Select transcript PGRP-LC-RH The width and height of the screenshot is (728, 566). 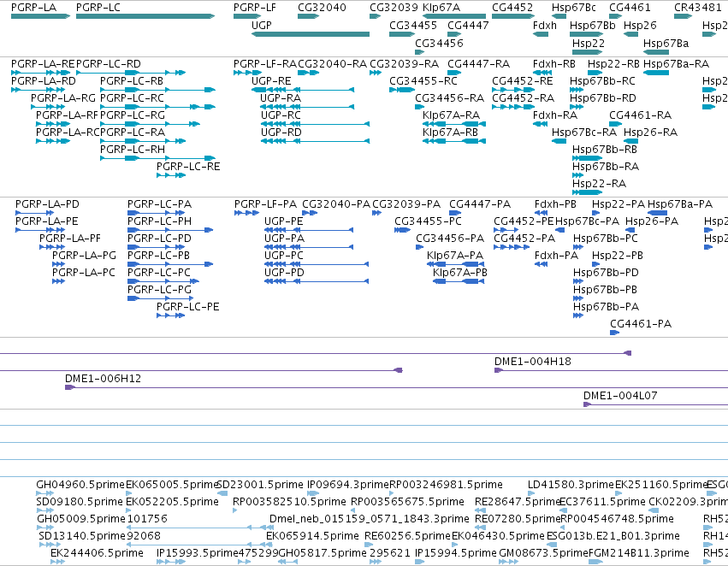(158, 158)
